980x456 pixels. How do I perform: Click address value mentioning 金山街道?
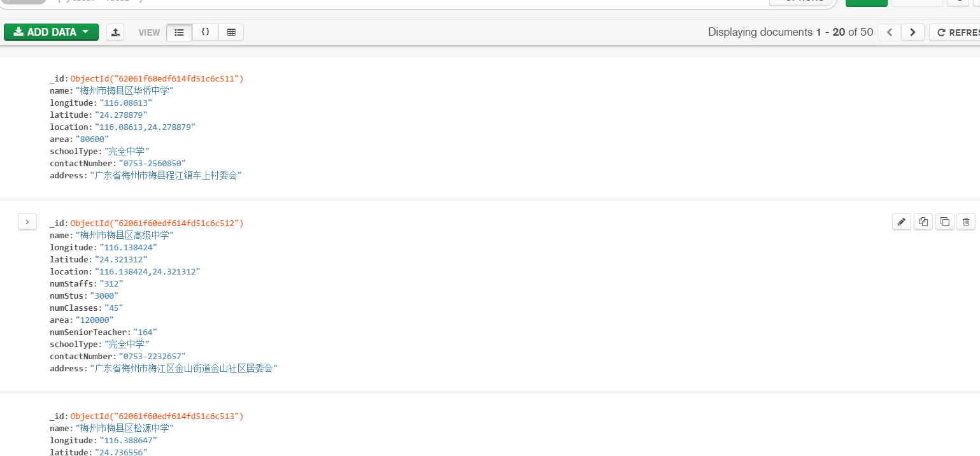pos(183,369)
